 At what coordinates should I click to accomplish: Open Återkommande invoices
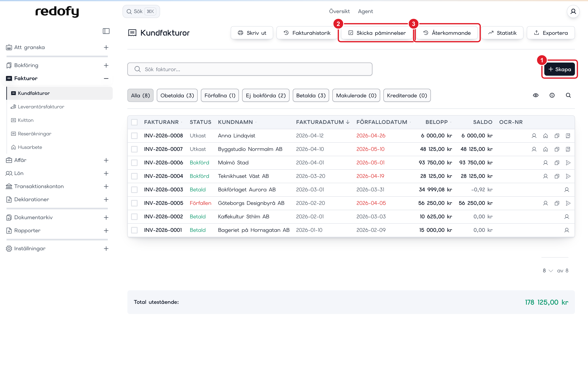click(447, 33)
